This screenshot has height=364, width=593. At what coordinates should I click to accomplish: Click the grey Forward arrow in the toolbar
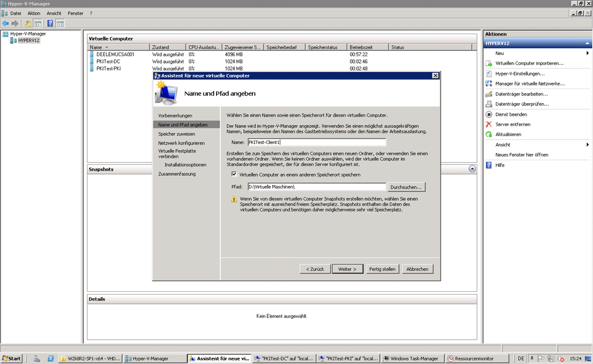pos(14,23)
